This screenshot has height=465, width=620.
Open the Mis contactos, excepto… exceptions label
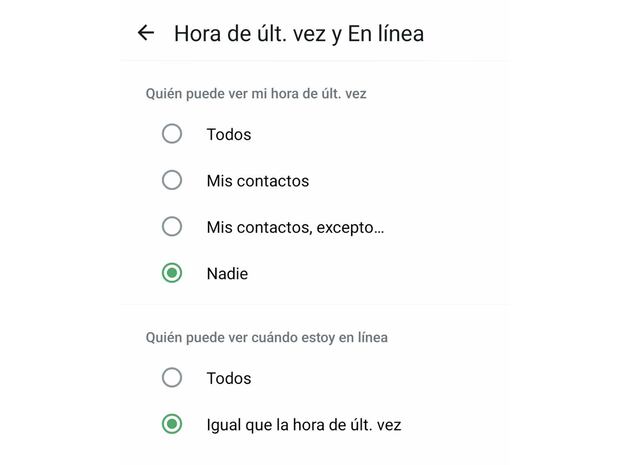tap(290, 227)
